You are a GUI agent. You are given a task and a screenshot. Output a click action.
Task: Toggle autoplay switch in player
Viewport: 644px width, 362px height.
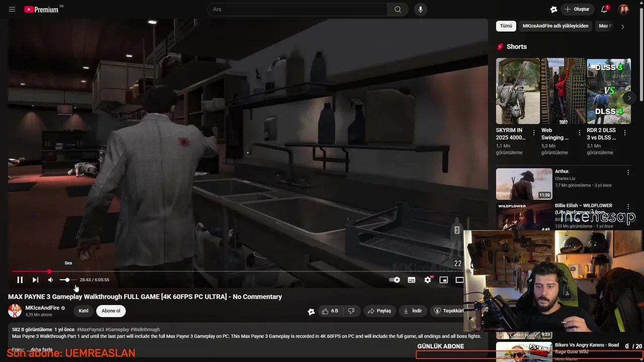tap(395, 280)
